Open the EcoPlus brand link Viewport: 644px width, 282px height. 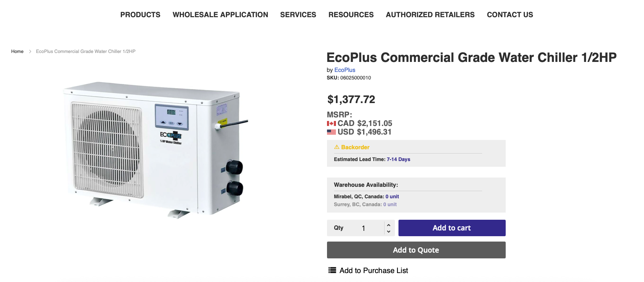pyautogui.click(x=345, y=70)
